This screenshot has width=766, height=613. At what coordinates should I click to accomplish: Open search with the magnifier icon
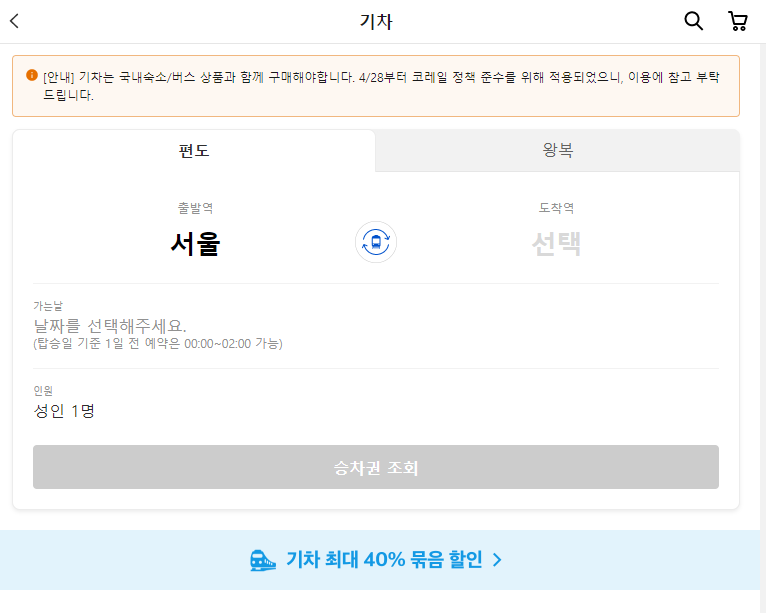pyautogui.click(x=693, y=21)
